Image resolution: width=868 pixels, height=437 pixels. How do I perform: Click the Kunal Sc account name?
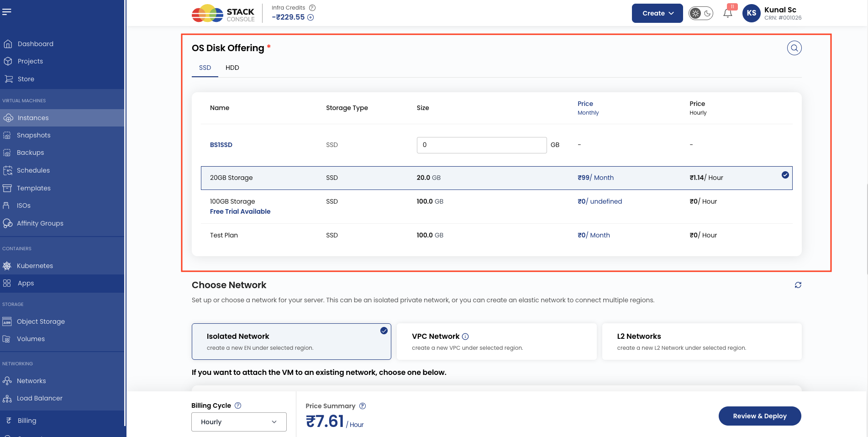tap(780, 10)
